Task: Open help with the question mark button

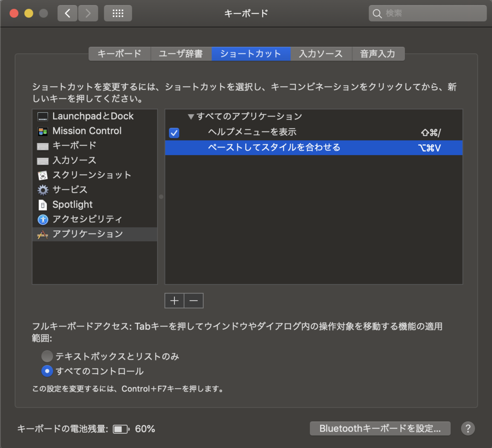Action: (467, 428)
